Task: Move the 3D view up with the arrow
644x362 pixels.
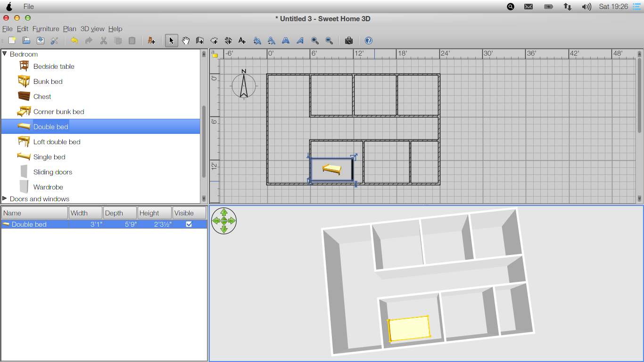Action: tap(224, 213)
